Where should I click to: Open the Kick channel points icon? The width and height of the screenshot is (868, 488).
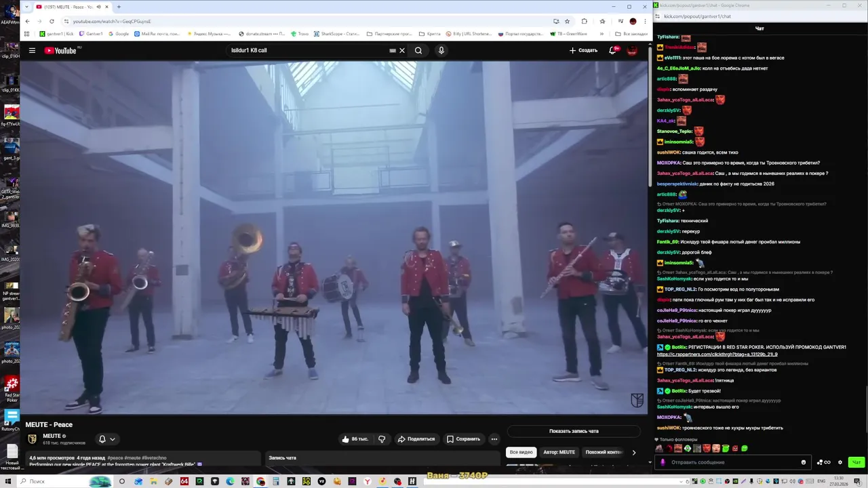(x=823, y=462)
